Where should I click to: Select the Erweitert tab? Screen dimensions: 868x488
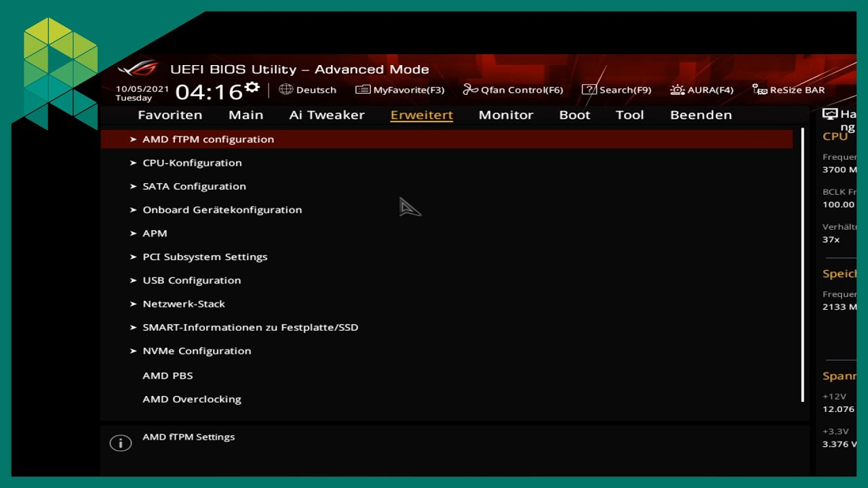[x=422, y=115]
